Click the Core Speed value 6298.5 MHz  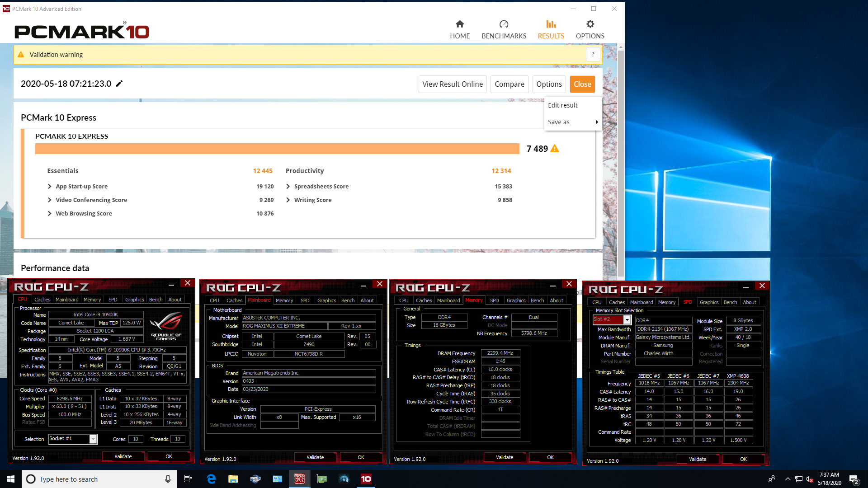pyautogui.click(x=70, y=399)
